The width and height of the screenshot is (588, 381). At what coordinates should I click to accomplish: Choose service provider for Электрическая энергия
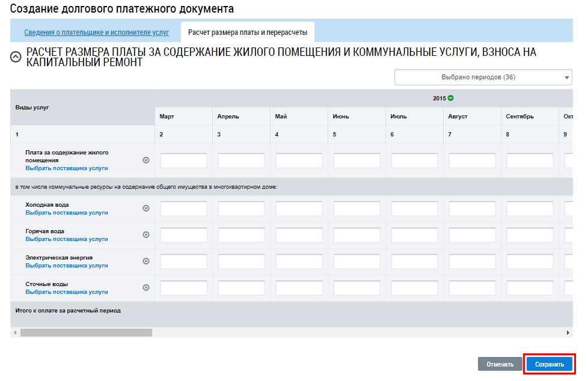click(x=67, y=266)
